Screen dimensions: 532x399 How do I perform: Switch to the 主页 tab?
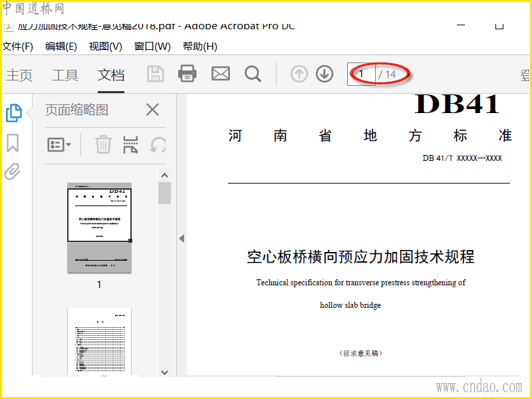[x=19, y=75]
